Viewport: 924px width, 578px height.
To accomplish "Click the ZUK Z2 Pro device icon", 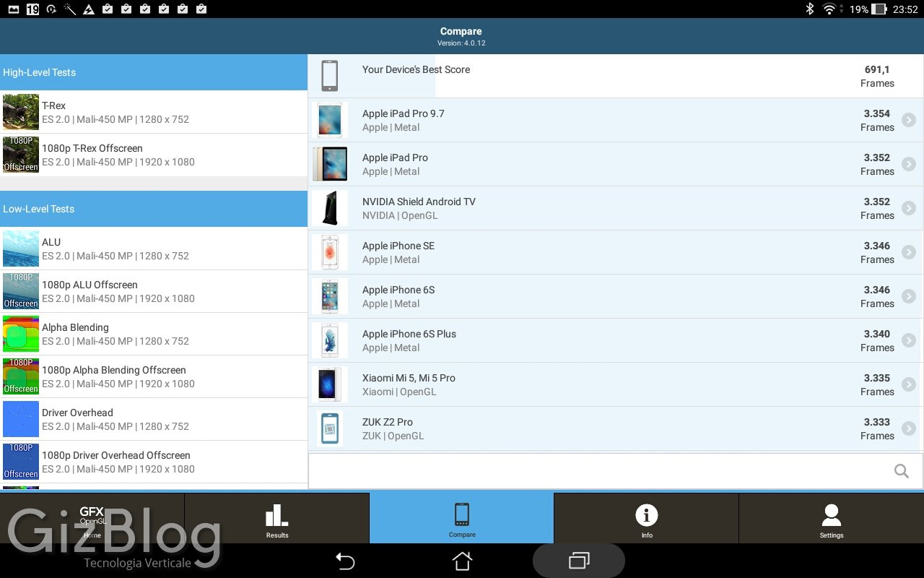I will [330, 428].
